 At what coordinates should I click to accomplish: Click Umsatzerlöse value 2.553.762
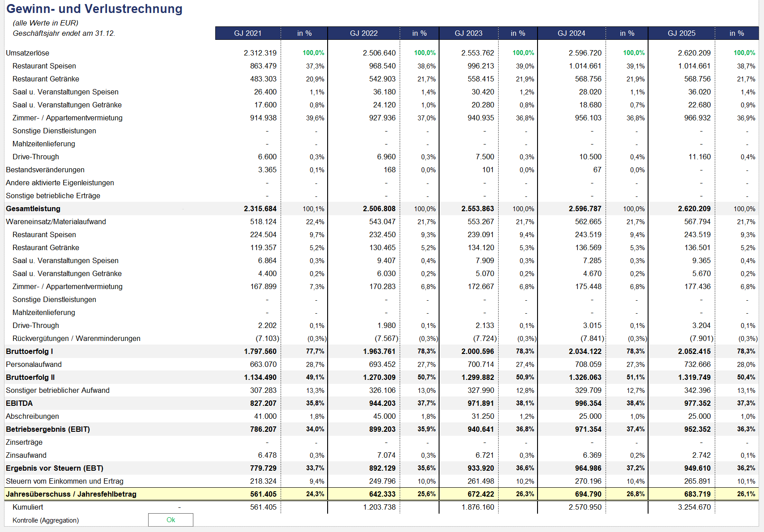[478, 53]
